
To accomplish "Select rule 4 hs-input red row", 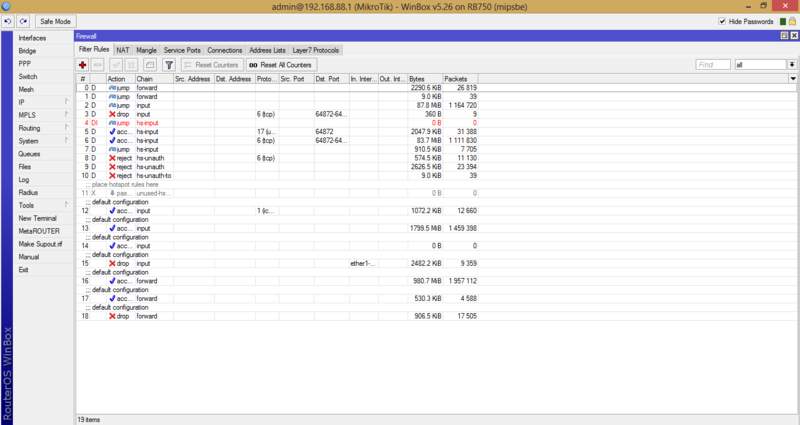I will [x=278, y=123].
